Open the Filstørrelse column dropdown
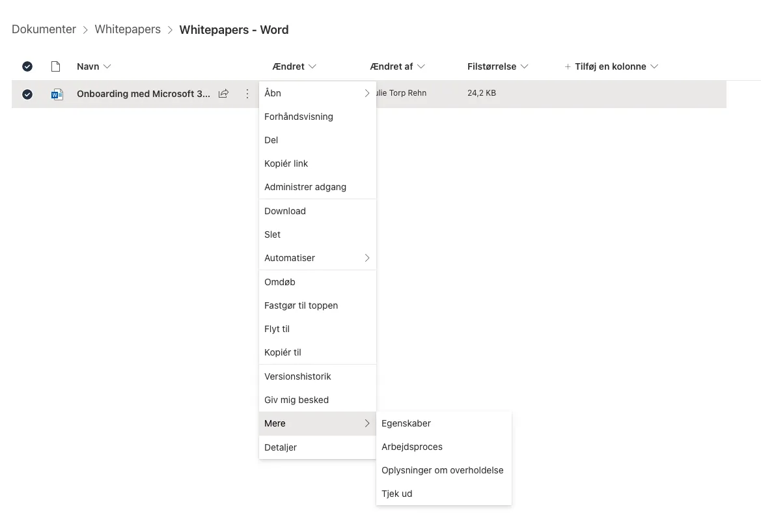Screen dimensions: 761x532 pos(497,66)
